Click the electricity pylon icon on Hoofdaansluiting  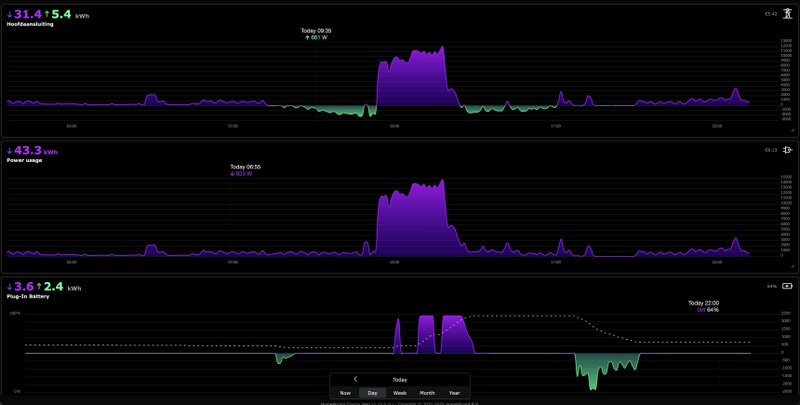(x=788, y=14)
